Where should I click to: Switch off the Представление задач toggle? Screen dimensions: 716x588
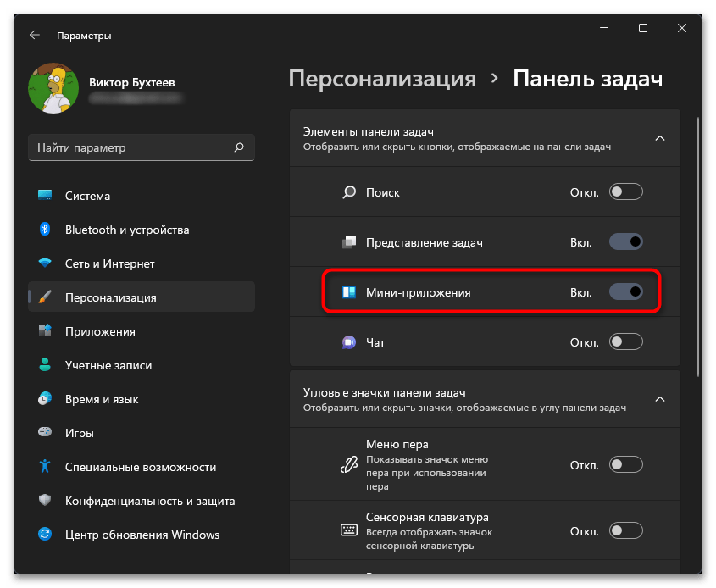click(625, 242)
